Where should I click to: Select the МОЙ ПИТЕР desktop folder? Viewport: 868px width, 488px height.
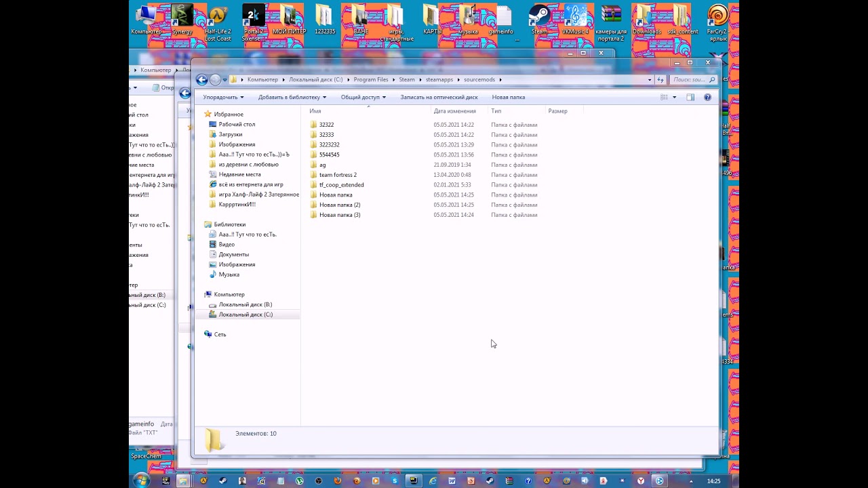[289, 20]
